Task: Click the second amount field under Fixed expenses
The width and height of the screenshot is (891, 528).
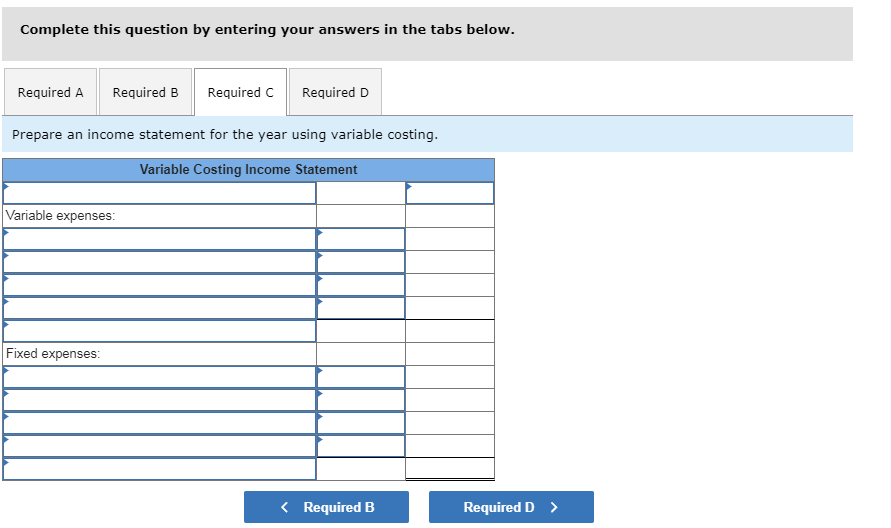Action: tap(361, 400)
